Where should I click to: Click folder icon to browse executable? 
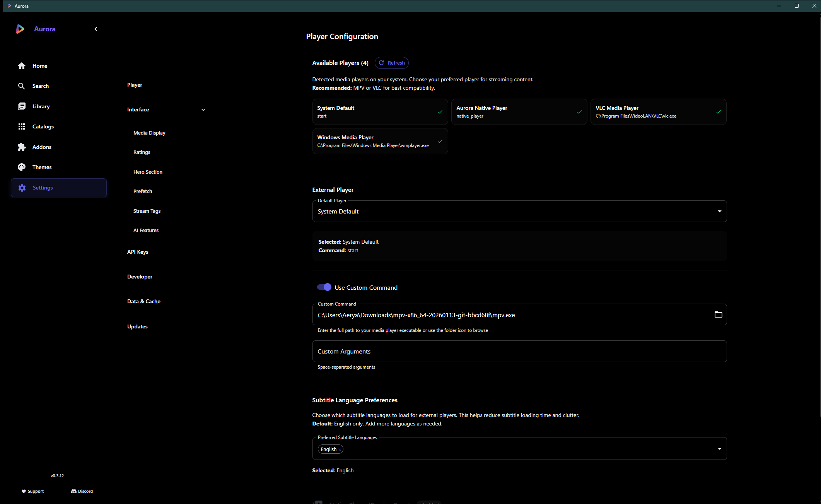(718, 314)
